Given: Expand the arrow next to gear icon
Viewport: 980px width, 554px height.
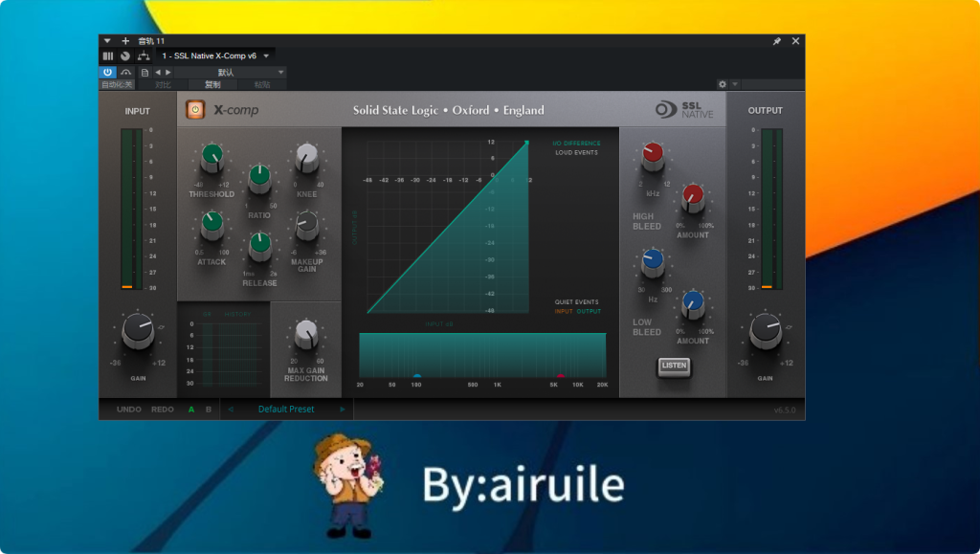Looking at the screenshot, I should [x=735, y=84].
